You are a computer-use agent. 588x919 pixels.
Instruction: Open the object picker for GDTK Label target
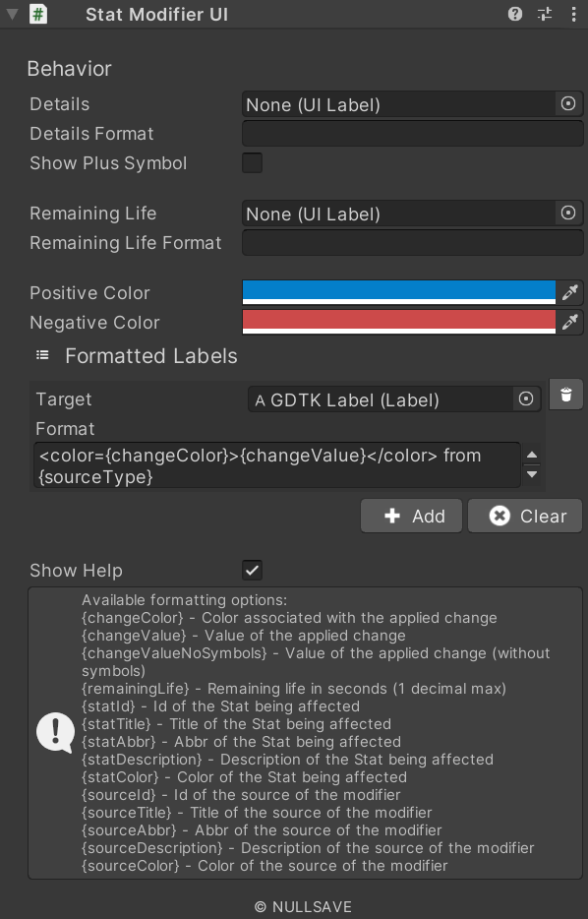525,398
